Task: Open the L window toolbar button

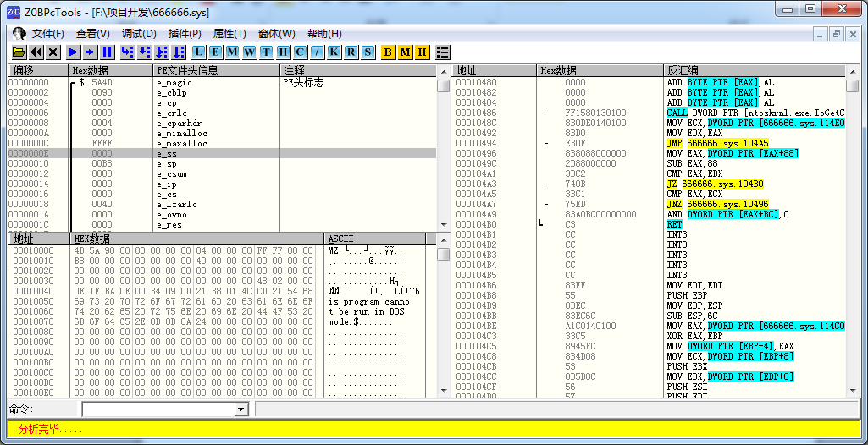Action: point(199,52)
